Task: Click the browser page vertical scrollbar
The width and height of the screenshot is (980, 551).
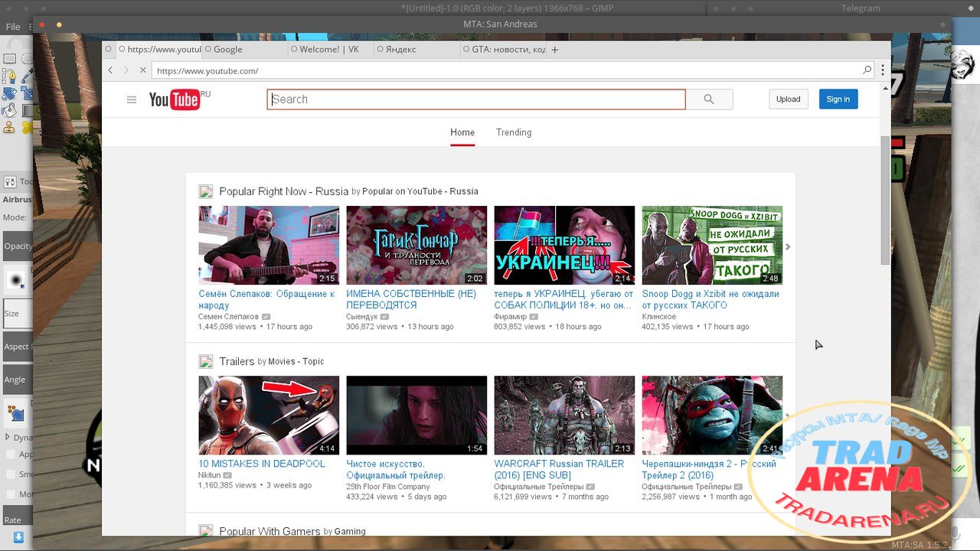Action: click(x=885, y=199)
